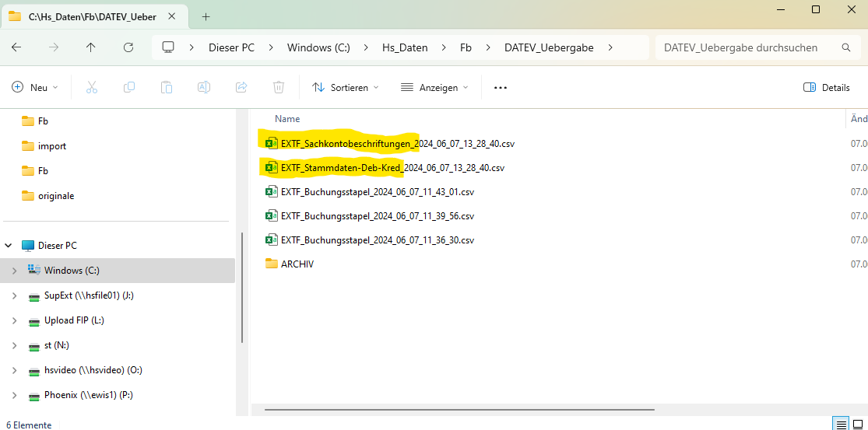The height and width of the screenshot is (430, 868).
Task: Click the Copy icon in toolbar
Action: 129,88
